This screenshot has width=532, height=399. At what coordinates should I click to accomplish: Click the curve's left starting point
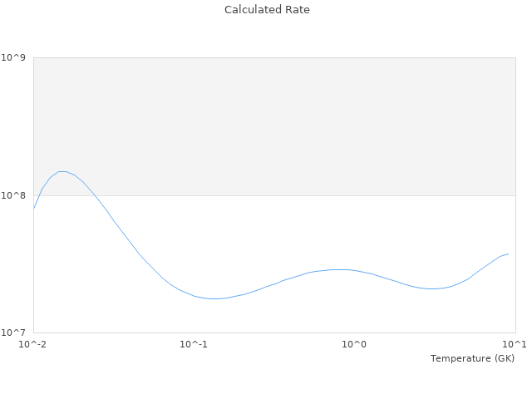point(34,208)
